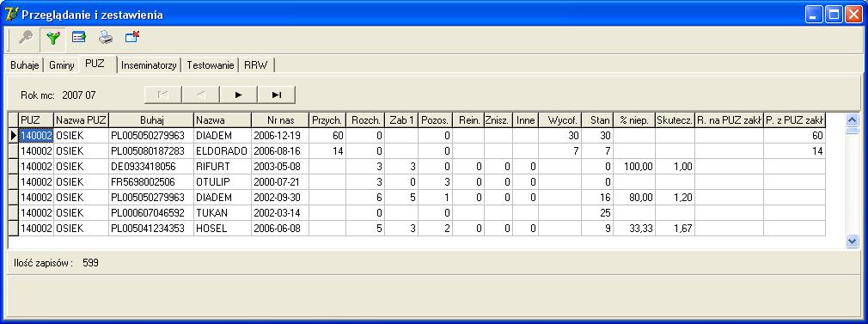Click the printer icon

(x=106, y=38)
